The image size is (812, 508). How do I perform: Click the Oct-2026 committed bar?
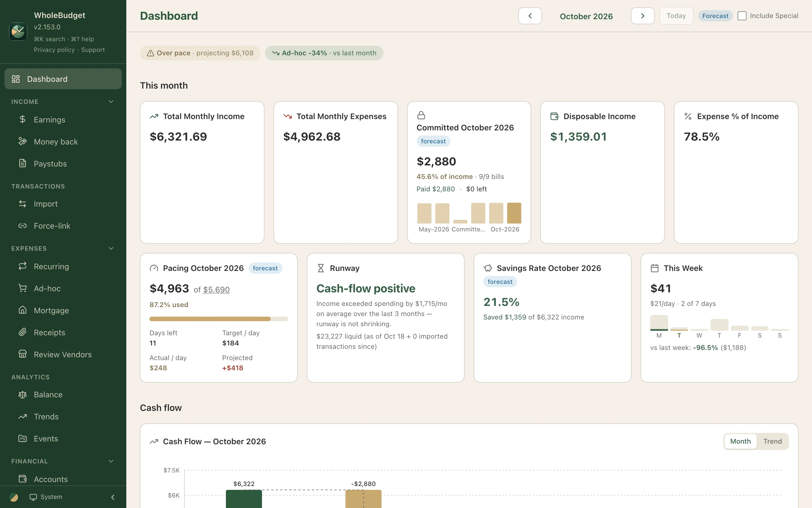[x=514, y=213]
